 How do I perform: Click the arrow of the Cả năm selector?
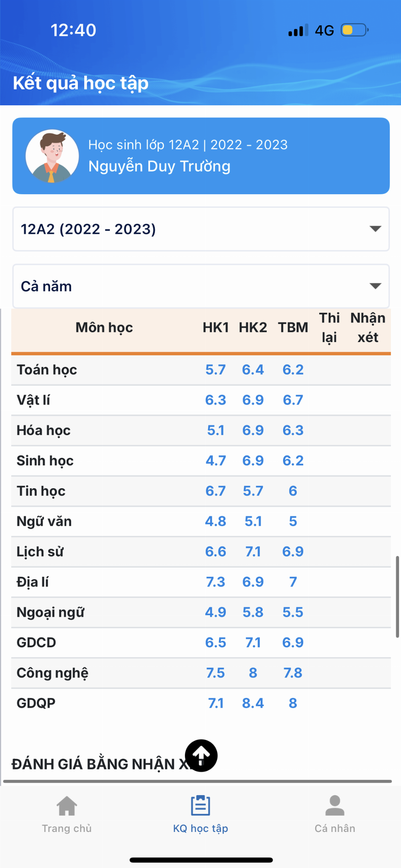point(375,286)
